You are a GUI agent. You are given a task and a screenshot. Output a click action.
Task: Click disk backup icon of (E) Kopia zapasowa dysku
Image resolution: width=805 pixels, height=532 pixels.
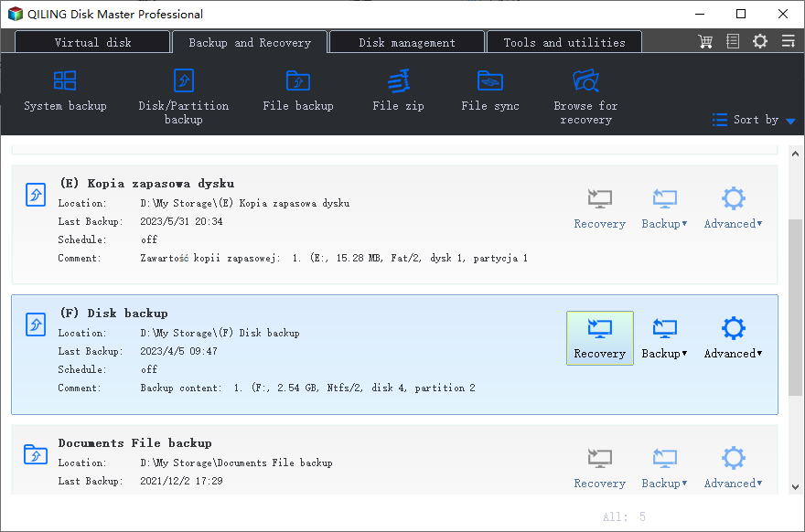36,195
